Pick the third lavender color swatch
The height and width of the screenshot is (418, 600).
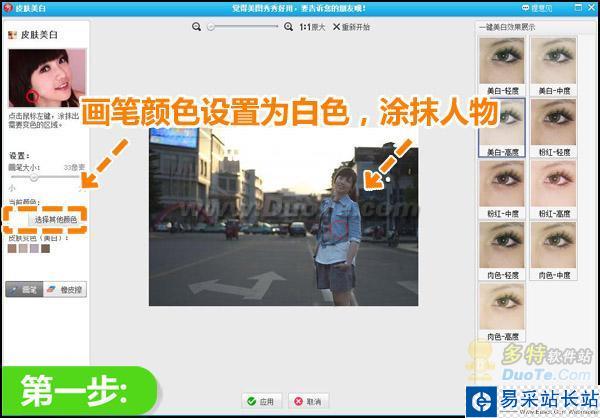[x=34, y=249]
